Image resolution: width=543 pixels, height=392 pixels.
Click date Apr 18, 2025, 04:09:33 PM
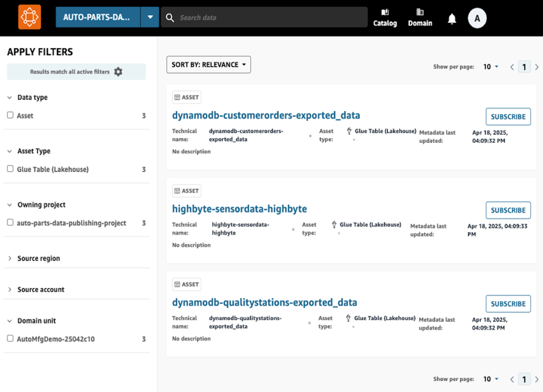497,230
